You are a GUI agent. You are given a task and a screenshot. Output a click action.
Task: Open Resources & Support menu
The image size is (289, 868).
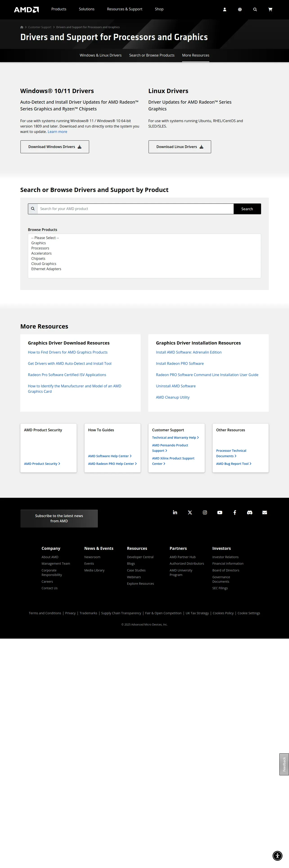[x=124, y=9]
